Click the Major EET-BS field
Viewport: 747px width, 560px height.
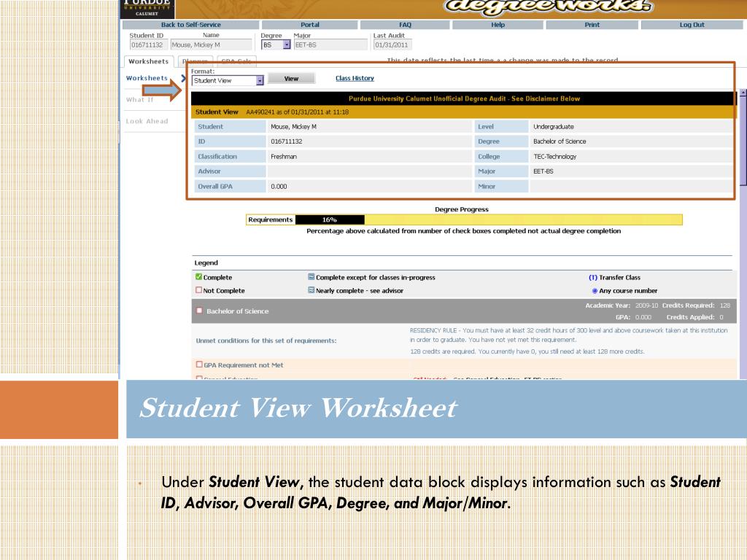coord(330,44)
